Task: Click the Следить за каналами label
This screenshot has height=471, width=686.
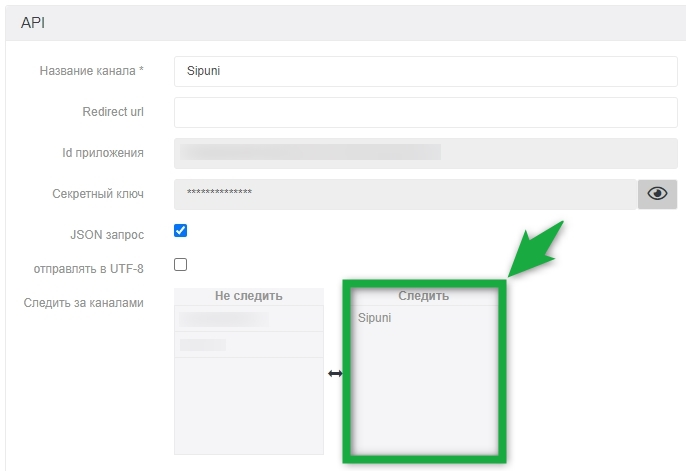Action: click(x=83, y=302)
